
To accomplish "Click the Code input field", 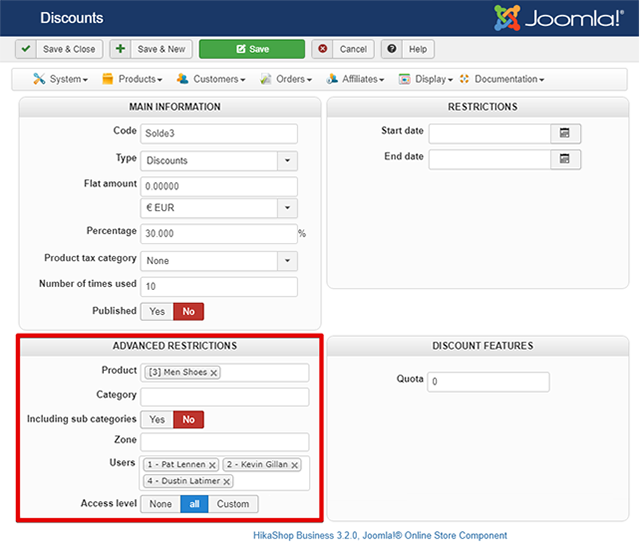I will [219, 134].
